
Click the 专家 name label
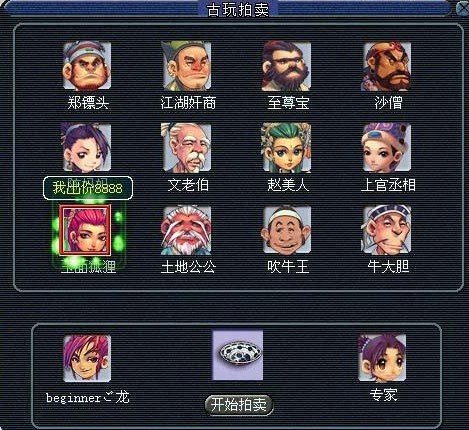[x=383, y=395]
